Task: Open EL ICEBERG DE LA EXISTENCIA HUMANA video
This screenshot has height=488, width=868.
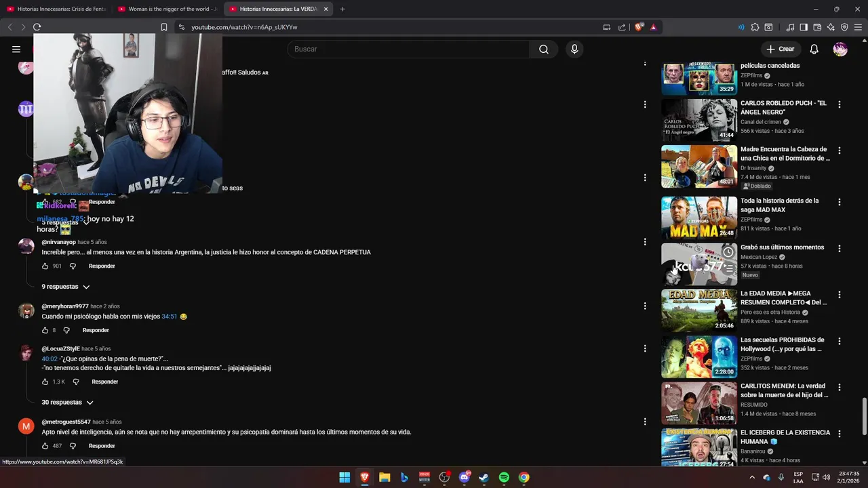Action: pos(699,448)
